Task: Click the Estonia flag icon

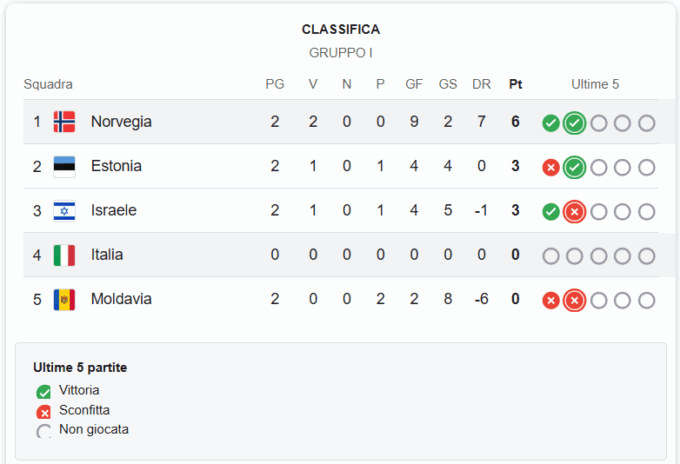Action: coord(64,167)
